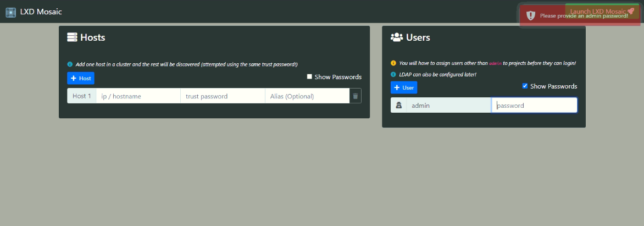Add a new host with + Host button

coord(81,78)
